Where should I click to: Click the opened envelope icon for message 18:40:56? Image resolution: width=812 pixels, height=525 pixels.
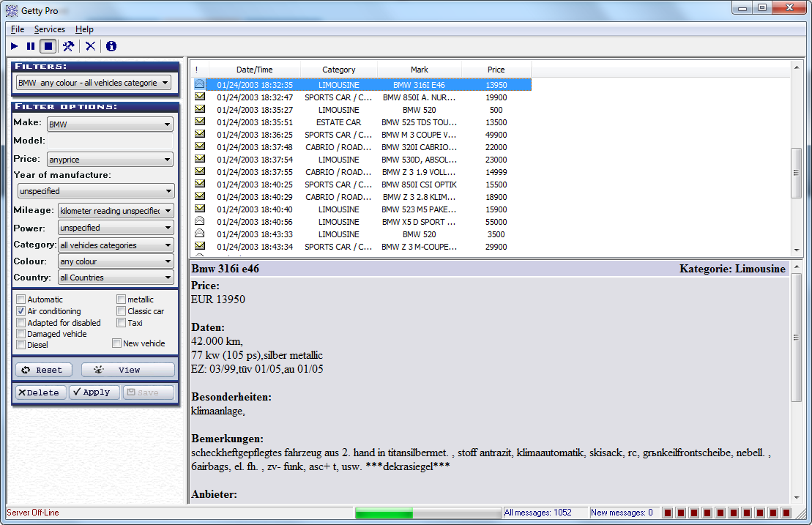click(199, 221)
